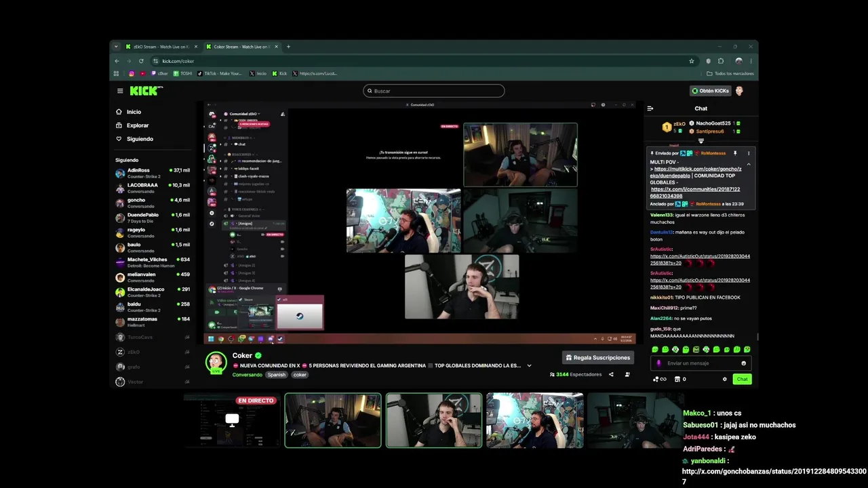Open chat settings gear icon

[724, 379]
